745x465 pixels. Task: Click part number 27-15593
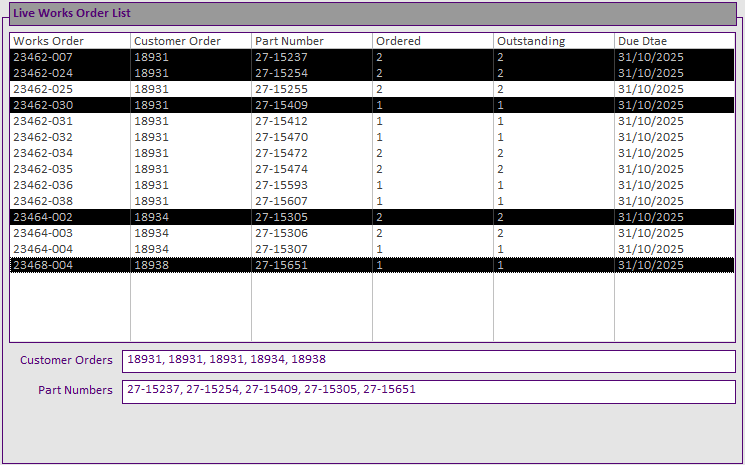coord(281,185)
